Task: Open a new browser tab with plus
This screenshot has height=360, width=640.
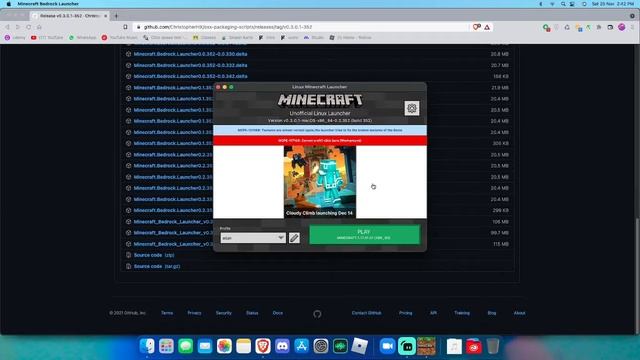Action: click(116, 16)
